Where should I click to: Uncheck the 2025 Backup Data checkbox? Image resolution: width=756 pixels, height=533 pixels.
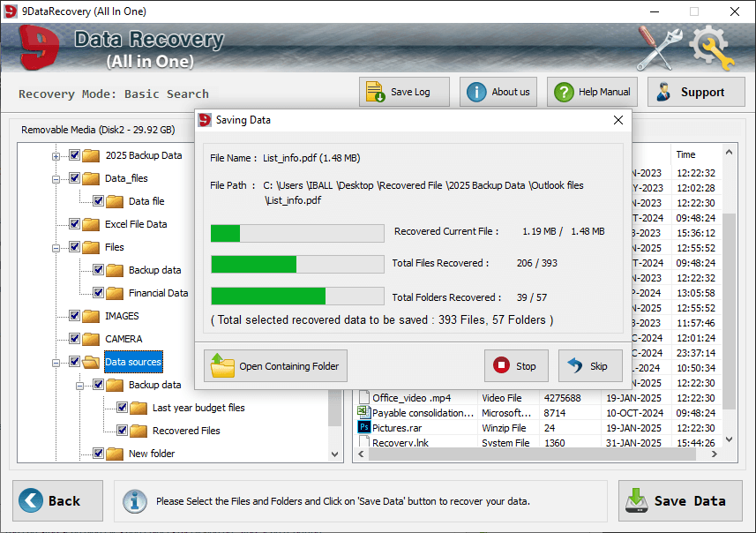74,154
